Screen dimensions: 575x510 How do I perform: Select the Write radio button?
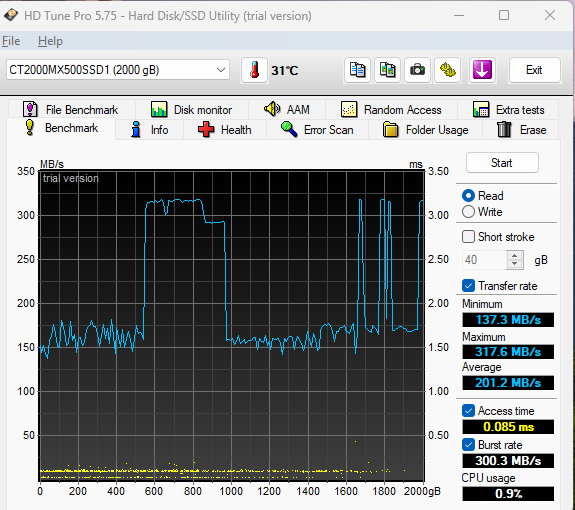coord(468,212)
